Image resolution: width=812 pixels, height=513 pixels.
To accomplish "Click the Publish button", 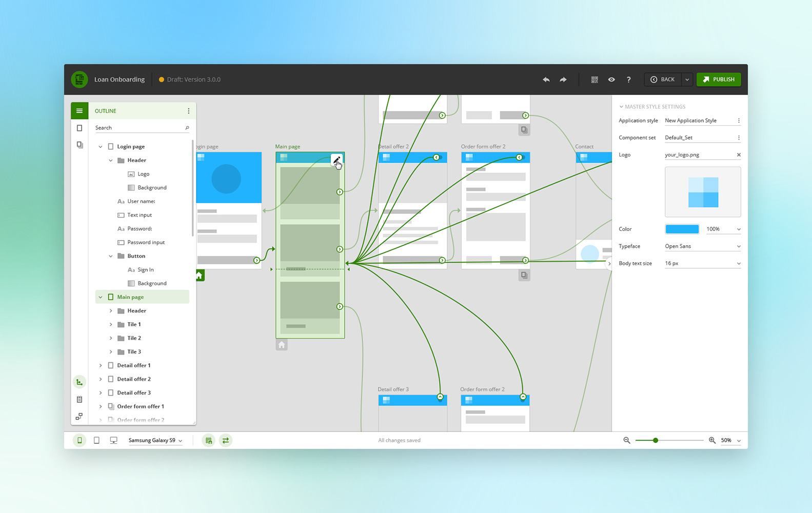I will [x=719, y=80].
